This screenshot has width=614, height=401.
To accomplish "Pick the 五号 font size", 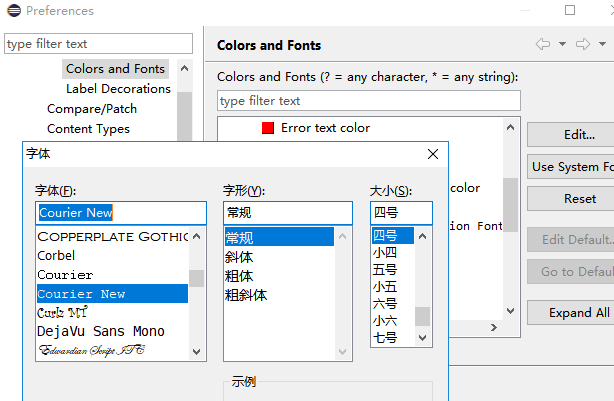I will 385,270.
